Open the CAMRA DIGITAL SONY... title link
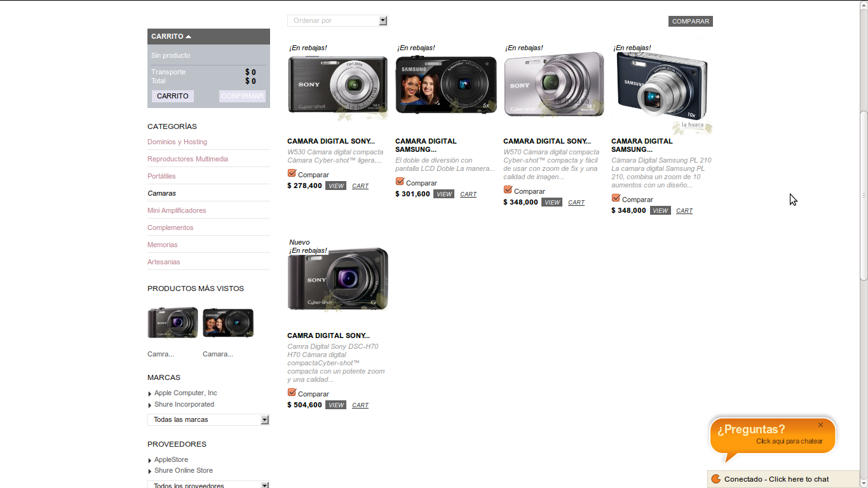The height and width of the screenshot is (488, 868). pyautogui.click(x=329, y=335)
